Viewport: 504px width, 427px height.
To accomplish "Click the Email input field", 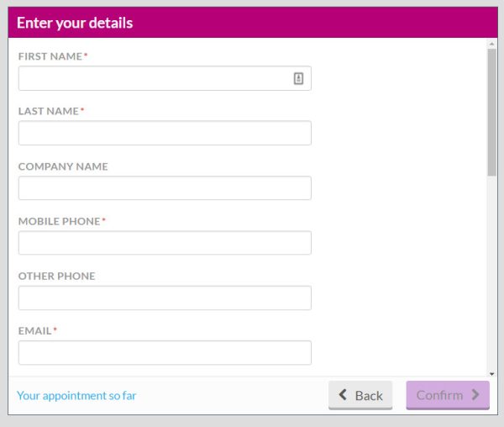I will pyautogui.click(x=165, y=352).
